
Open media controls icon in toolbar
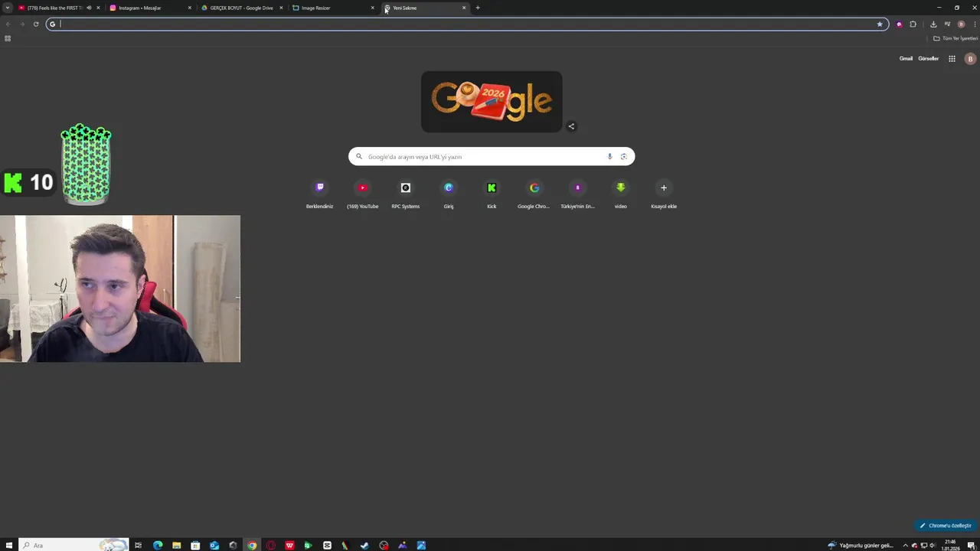coord(947,24)
